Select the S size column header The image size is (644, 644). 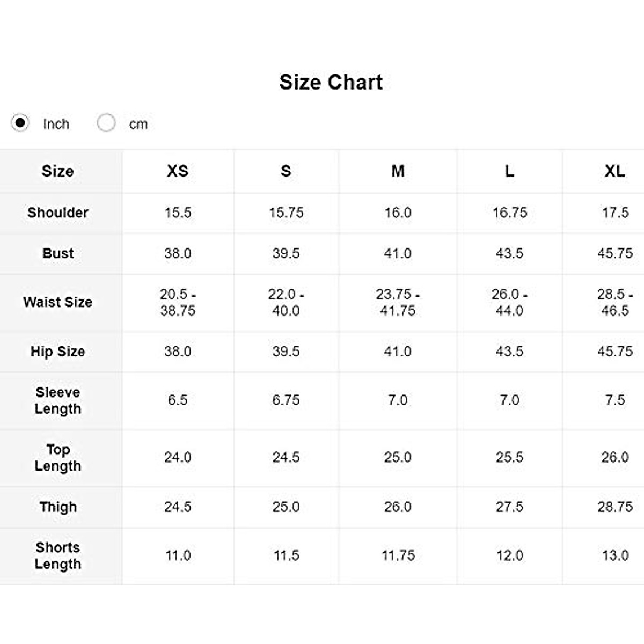click(x=286, y=171)
